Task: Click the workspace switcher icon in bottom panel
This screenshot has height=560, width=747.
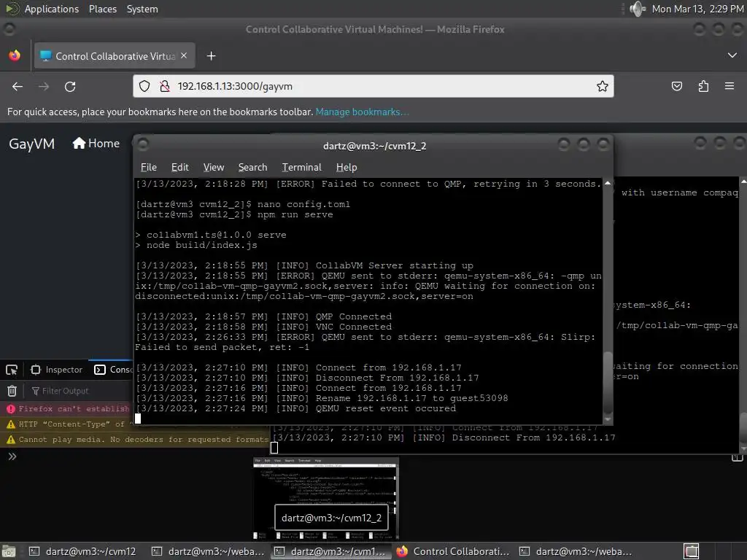Action: pos(692,551)
